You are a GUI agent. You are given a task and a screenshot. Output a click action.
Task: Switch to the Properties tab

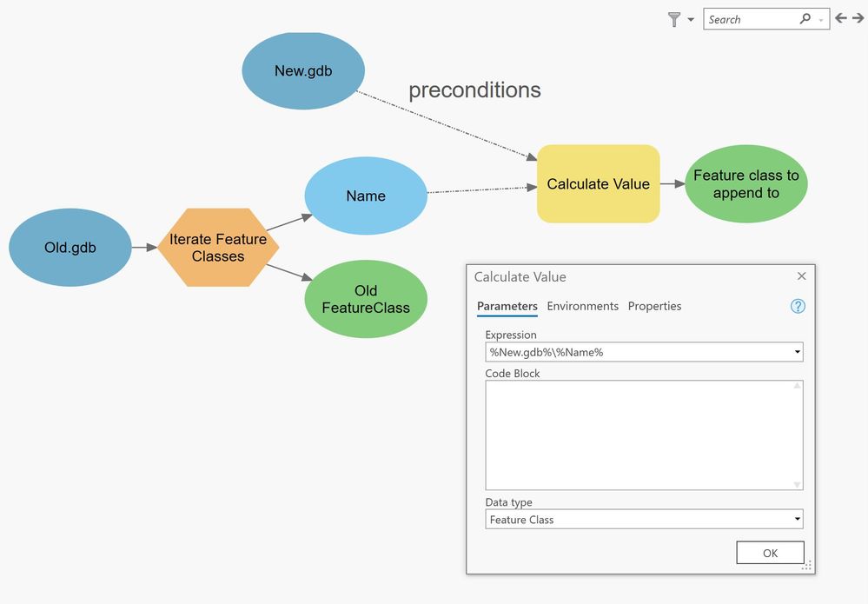[654, 306]
